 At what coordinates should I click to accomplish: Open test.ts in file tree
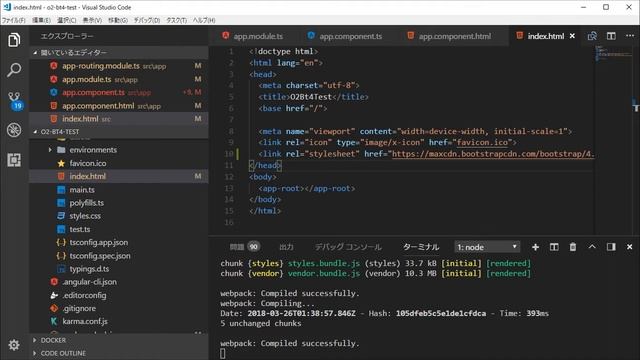pos(118,229)
